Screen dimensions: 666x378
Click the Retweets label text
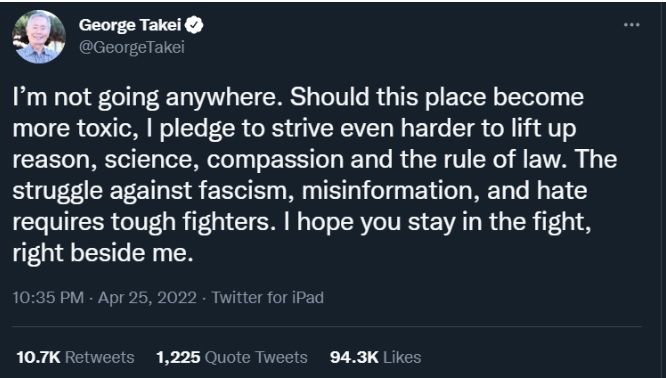pos(99,357)
